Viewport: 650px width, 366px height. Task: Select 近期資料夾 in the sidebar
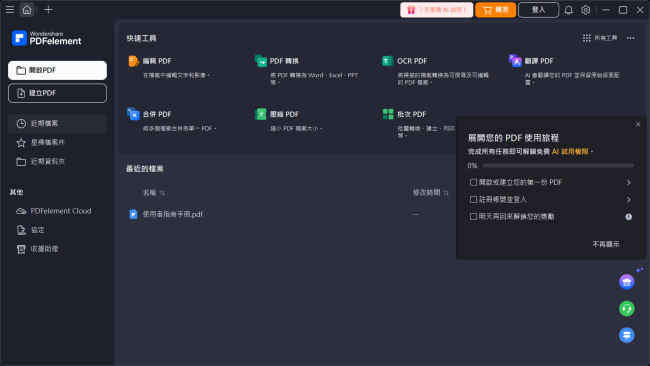coord(57,162)
